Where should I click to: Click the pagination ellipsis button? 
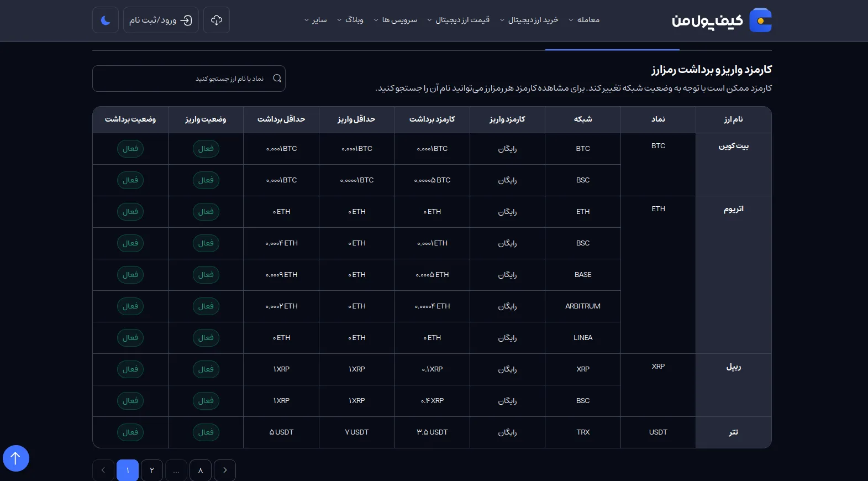(x=176, y=470)
